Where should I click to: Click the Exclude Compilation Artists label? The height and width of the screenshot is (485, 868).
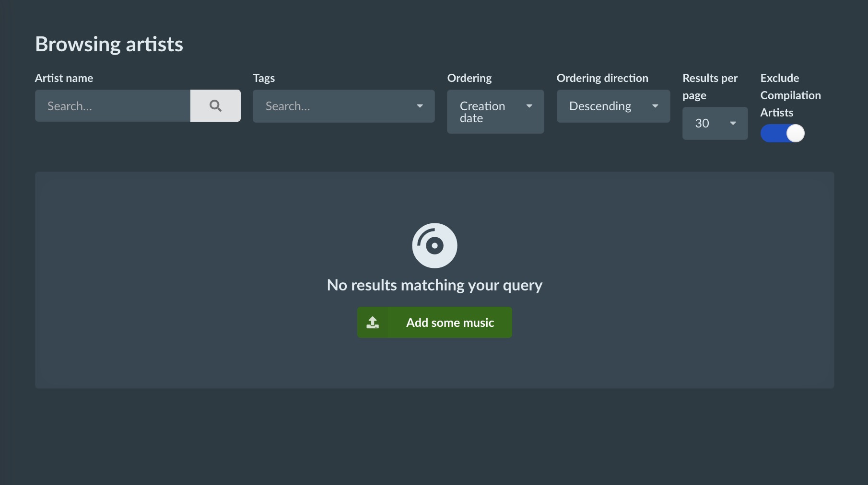click(790, 95)
